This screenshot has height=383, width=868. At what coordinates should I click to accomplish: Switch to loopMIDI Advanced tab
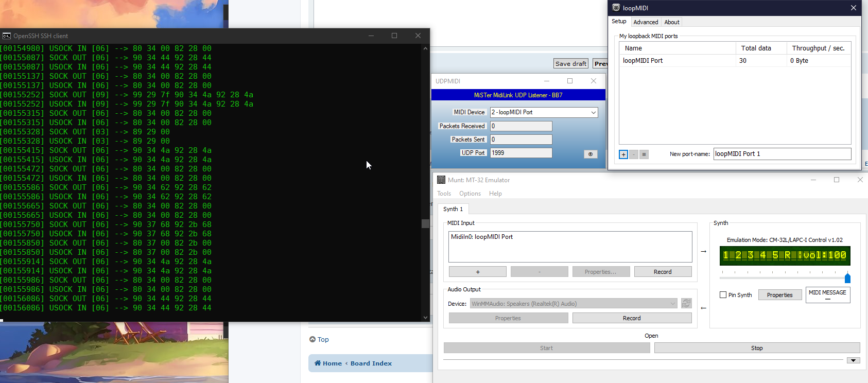click(x=646, y=22)
